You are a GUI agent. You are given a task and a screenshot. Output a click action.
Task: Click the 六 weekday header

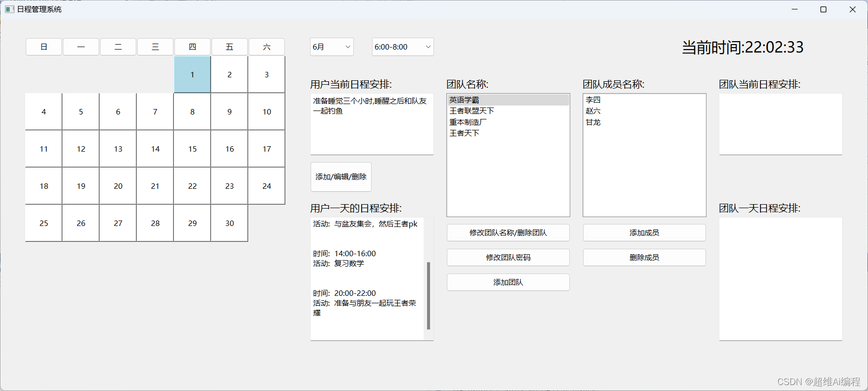[x=267, y=47]
